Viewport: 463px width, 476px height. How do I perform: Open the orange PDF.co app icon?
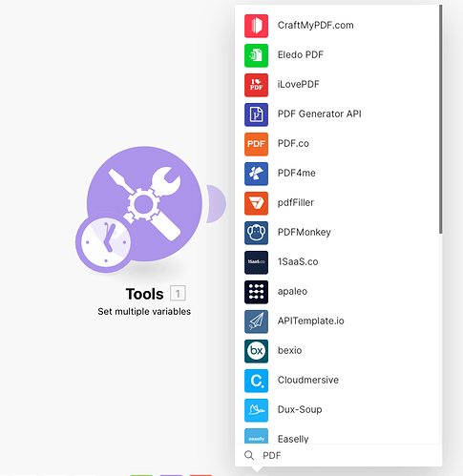(x=256, y=144)
